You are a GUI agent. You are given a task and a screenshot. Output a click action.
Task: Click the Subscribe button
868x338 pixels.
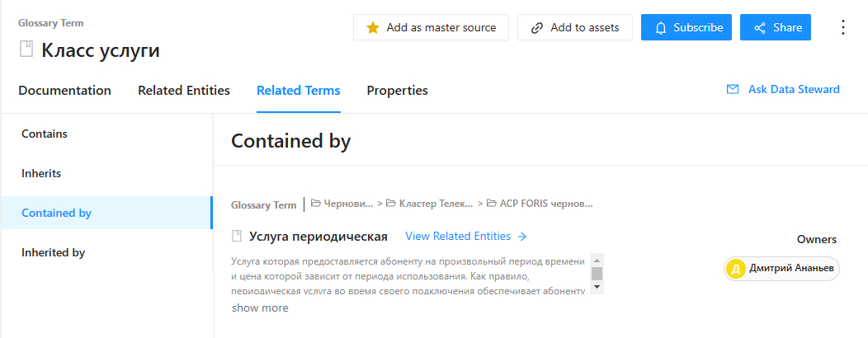tap(686, 28)
